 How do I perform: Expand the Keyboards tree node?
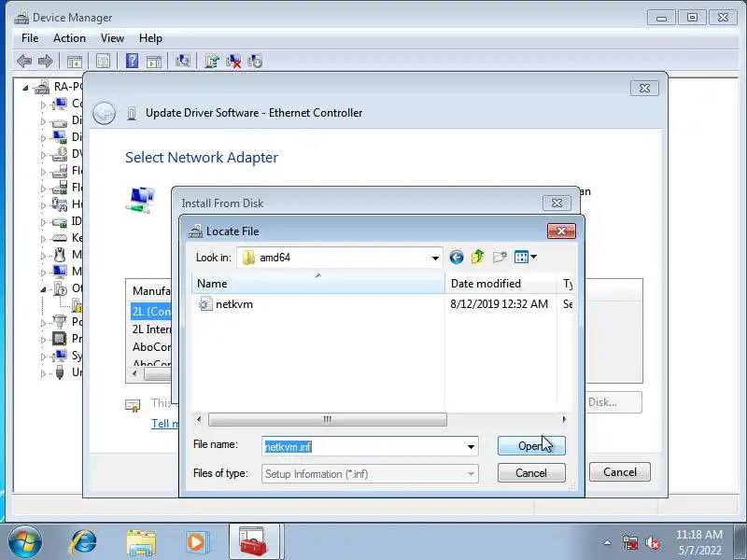(43, 239)
